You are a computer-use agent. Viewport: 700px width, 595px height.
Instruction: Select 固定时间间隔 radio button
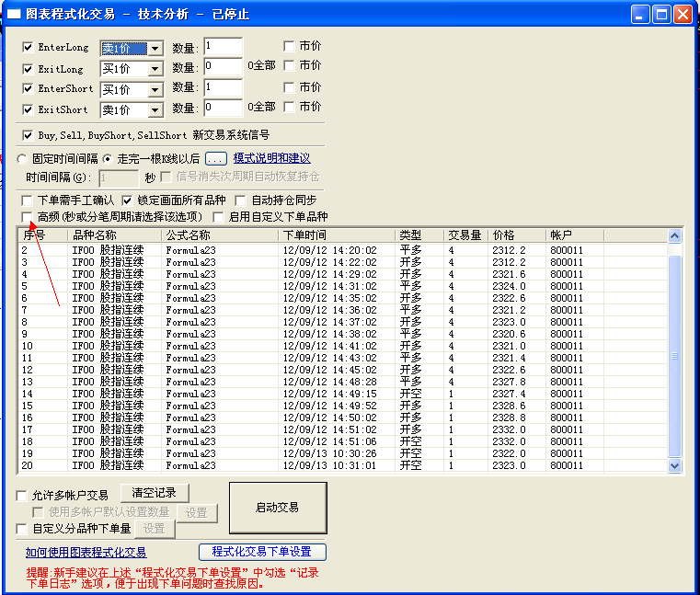point(22,158)
